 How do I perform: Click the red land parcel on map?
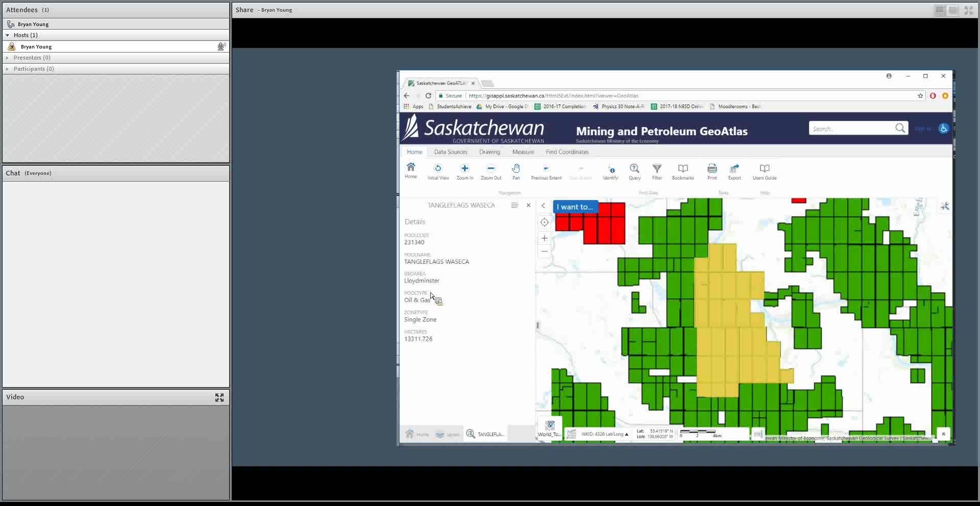(604, 223)
